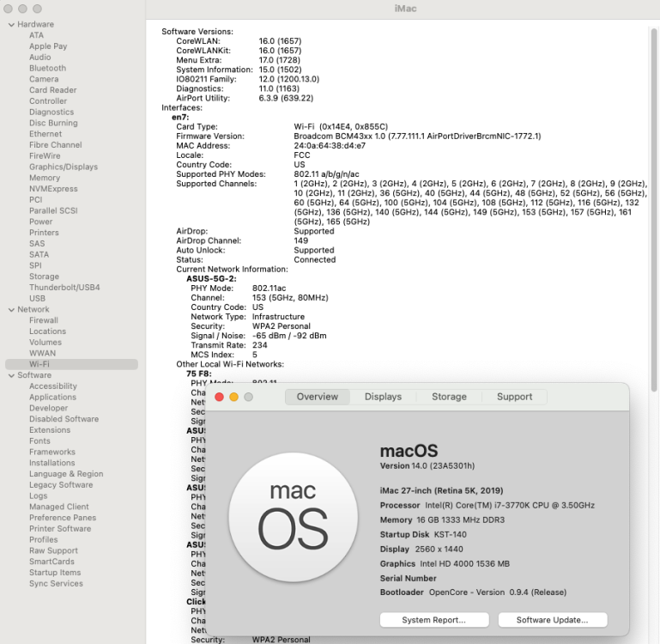This screenshot has width=660, height=644.
Task: Click the ASUS-5G-2 network name
Action: (211, 278)
